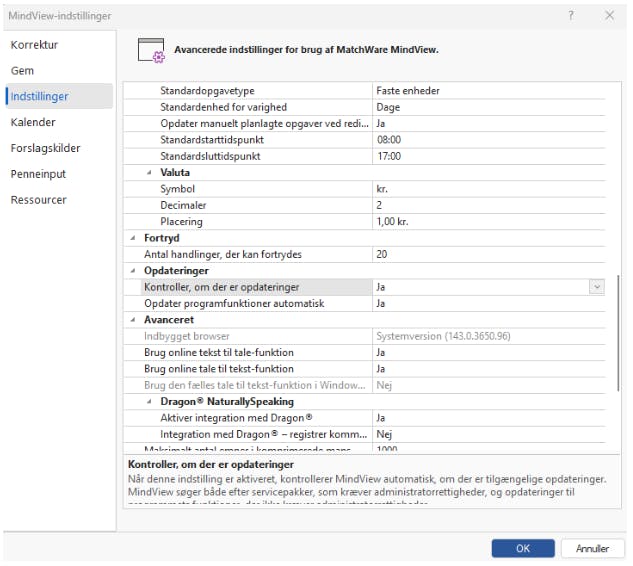Collapse the Dragon NaturallySpeaking group

(x=151, y=401)
